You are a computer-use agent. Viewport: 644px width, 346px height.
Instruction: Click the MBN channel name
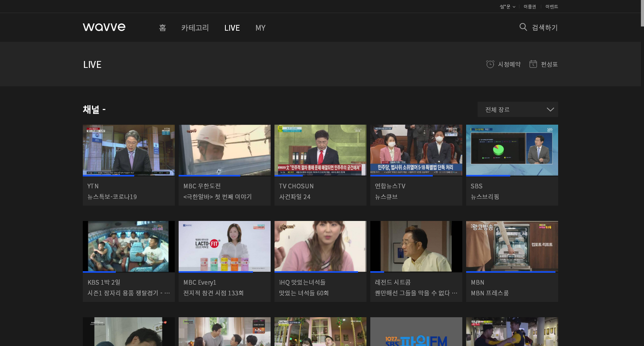[478, 282]
